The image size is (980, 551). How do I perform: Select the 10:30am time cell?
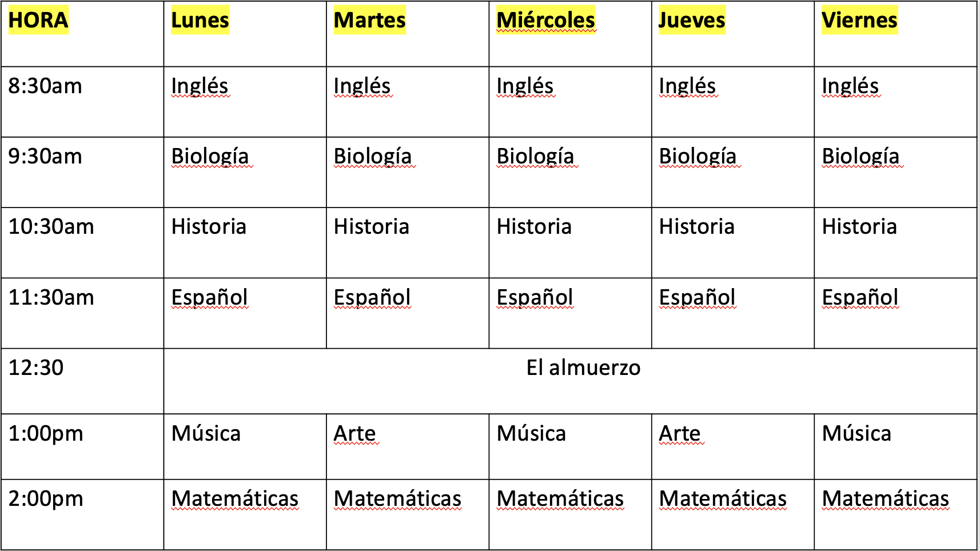pos(51,227)
